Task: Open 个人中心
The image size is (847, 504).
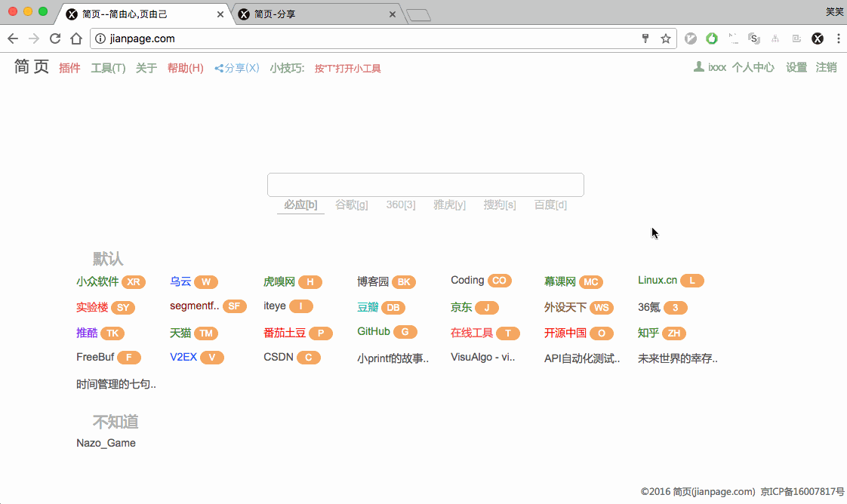Action: tap(753, 67)
